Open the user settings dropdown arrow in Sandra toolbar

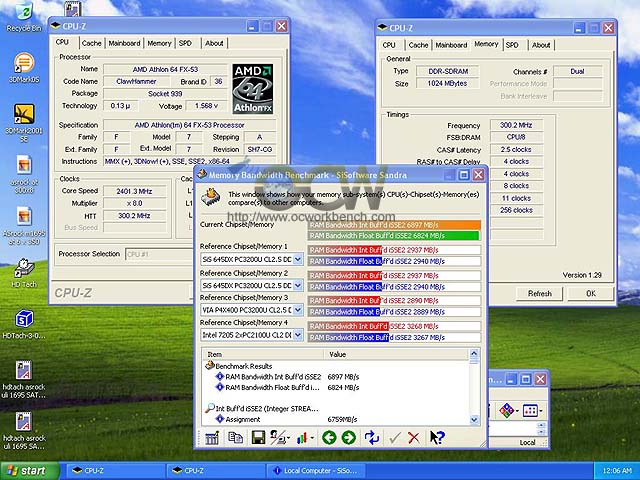(x=289, y=438)
